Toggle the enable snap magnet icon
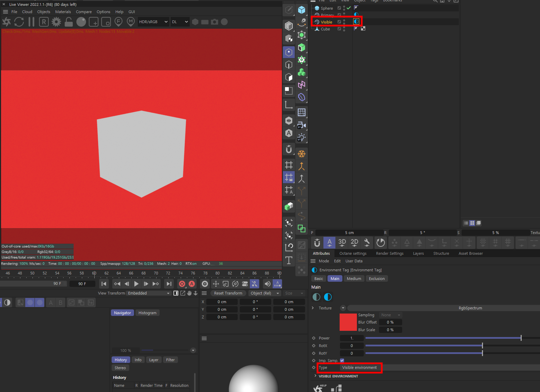 click(317, 243)
